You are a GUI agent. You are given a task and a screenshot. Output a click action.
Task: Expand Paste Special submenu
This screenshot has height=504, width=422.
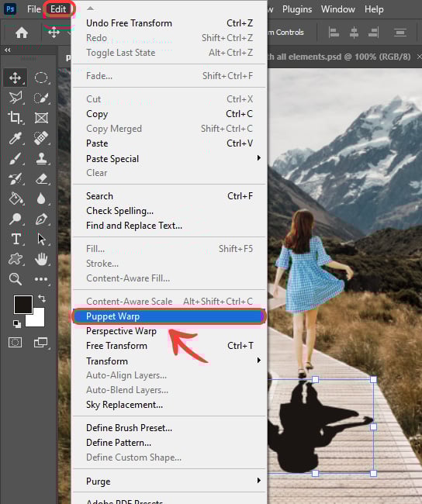pyautogui.click(x=258, y=158)
